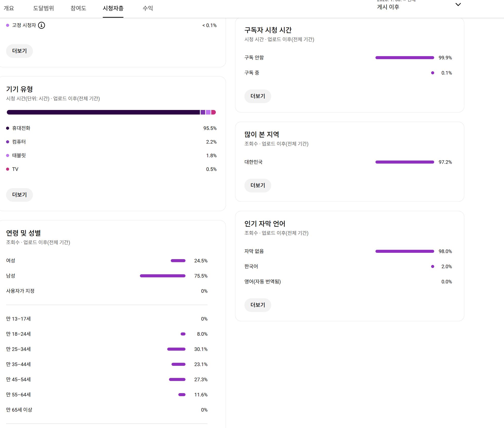Click 더보기 in 인기 자막 언어 card

pyautogui.click(x=258, y=305)
